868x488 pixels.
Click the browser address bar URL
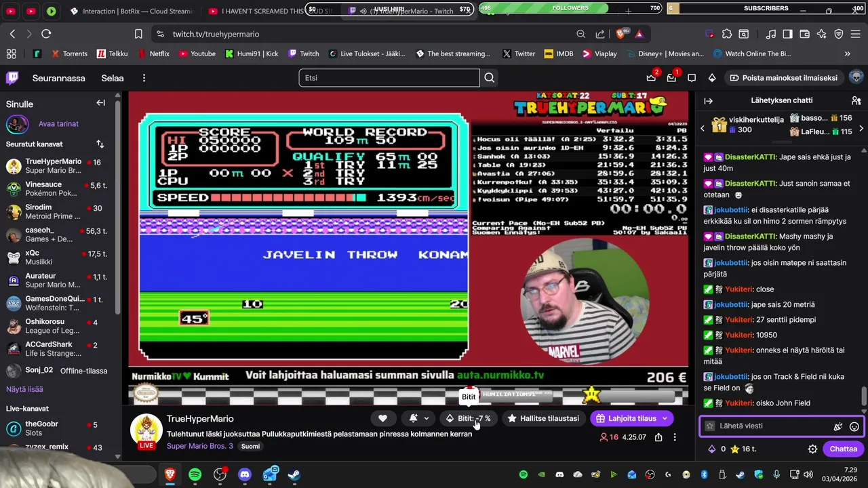(216, 34)
